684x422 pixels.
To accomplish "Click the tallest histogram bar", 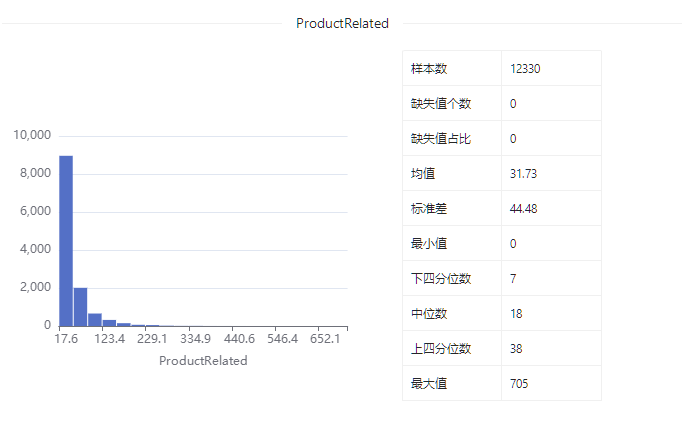I will (66, 240).
